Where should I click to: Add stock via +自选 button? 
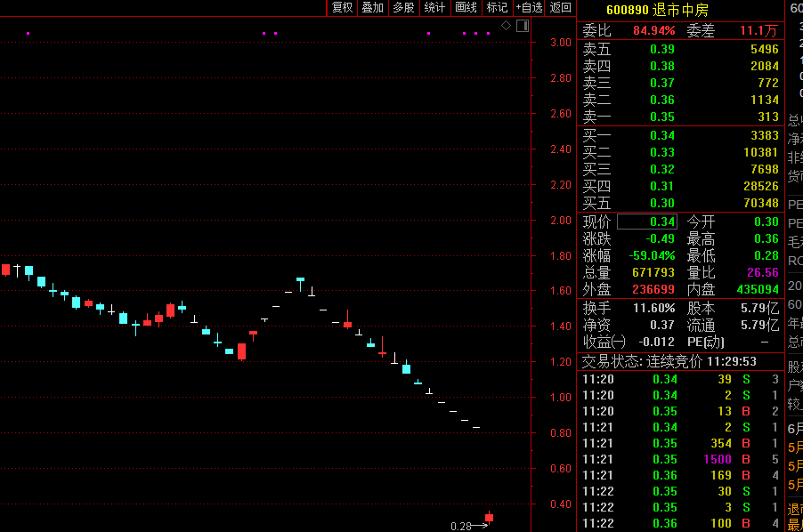click(529, 8)
